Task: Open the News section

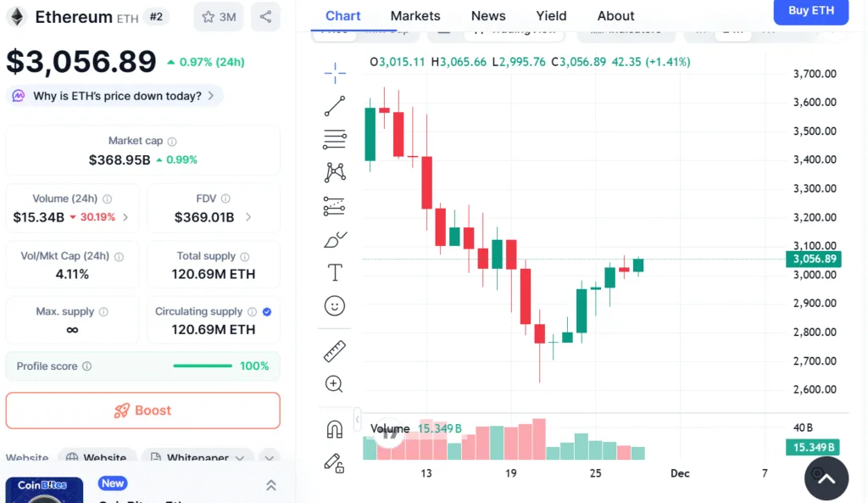Action: tap(488, 15)
